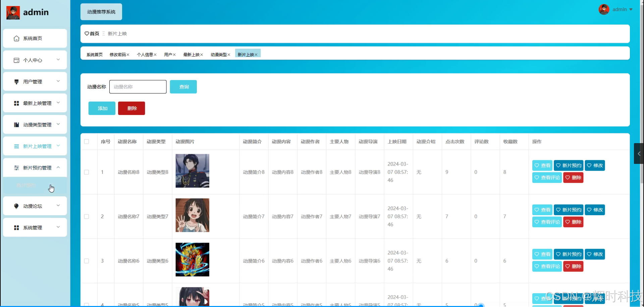The width and height of the screenshot is (644, 307).
Task: Switch to the 个人信息 tab
Action: point(145,55)
